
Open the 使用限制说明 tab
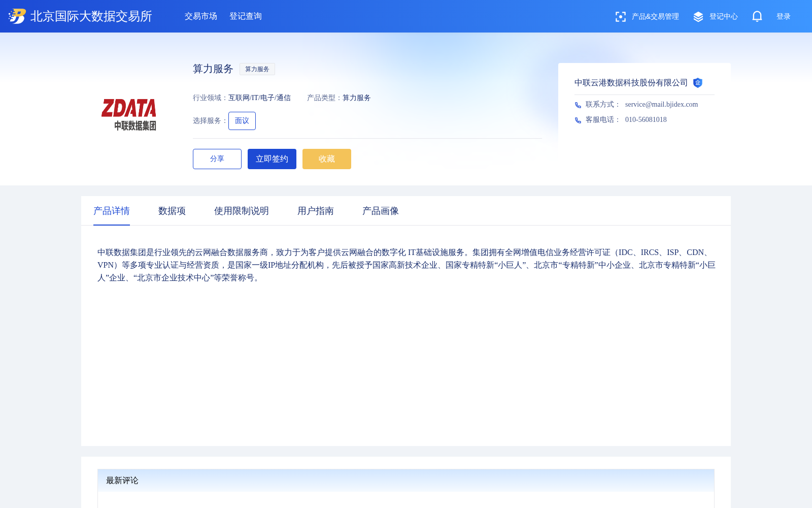pos(242,211)
